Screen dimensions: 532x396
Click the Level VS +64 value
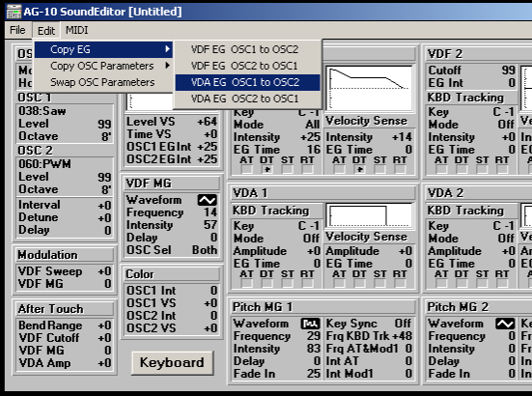tap(207, 122)
